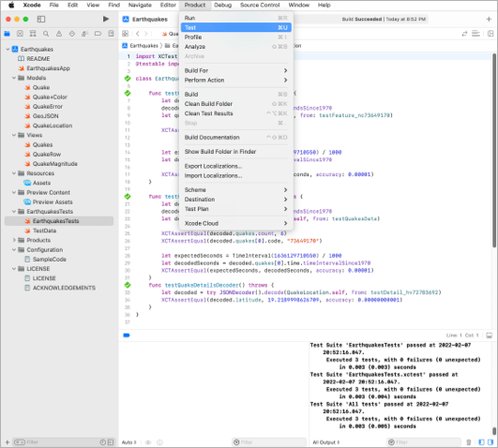Click the blue breakpoint toggle in debug bar
The height and width of the screenshot is (448, 498).
tap(127, 336)
